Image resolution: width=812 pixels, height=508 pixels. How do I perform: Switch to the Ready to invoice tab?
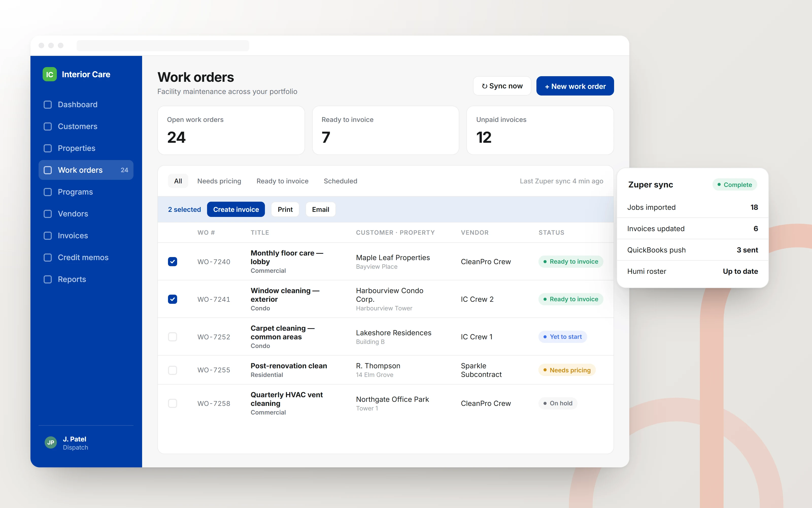(x=282, y=181)
